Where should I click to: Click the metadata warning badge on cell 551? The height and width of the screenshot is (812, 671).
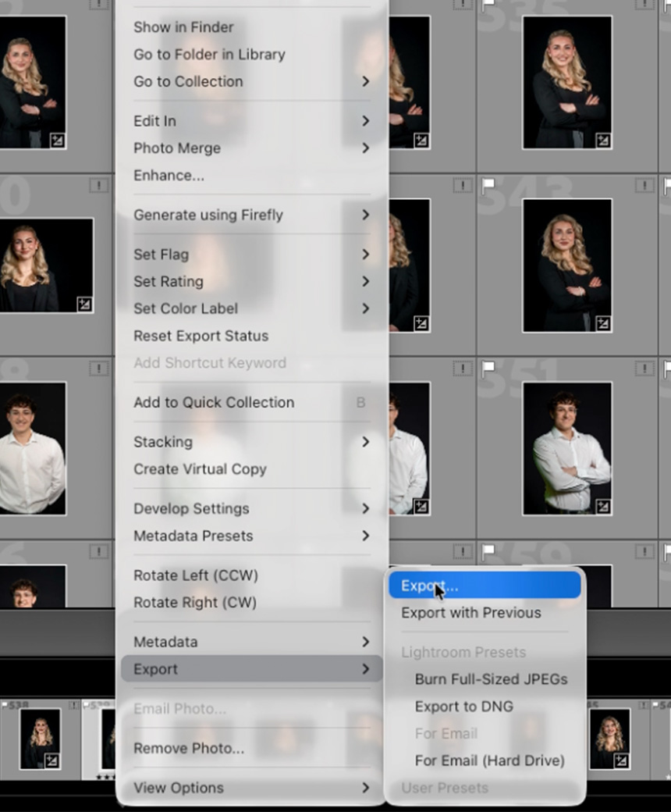(x=644, y=369)
